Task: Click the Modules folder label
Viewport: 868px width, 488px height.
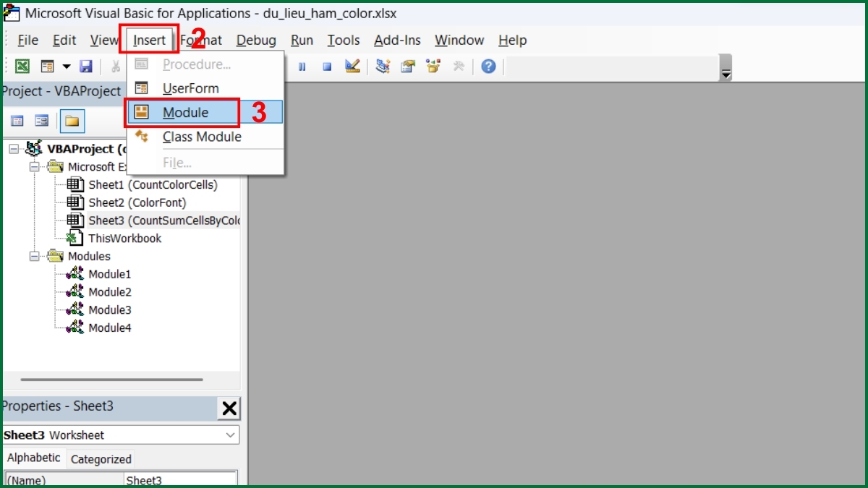Action: (89, 257)
